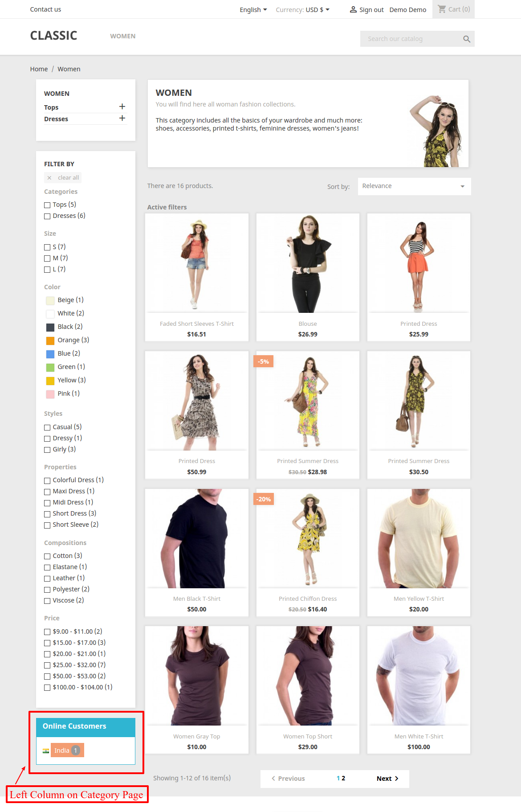Select the Orange color swatch

50,340
